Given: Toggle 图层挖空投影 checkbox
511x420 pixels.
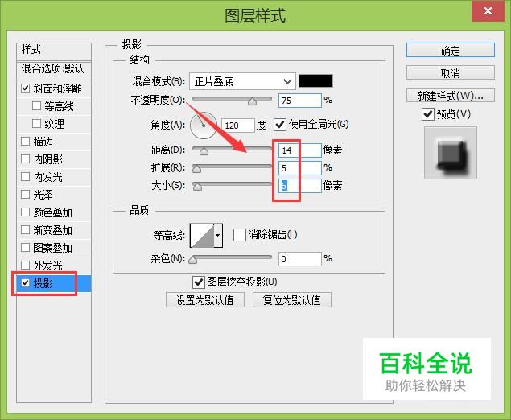Looking at the screenshot, I should point(199,282).
